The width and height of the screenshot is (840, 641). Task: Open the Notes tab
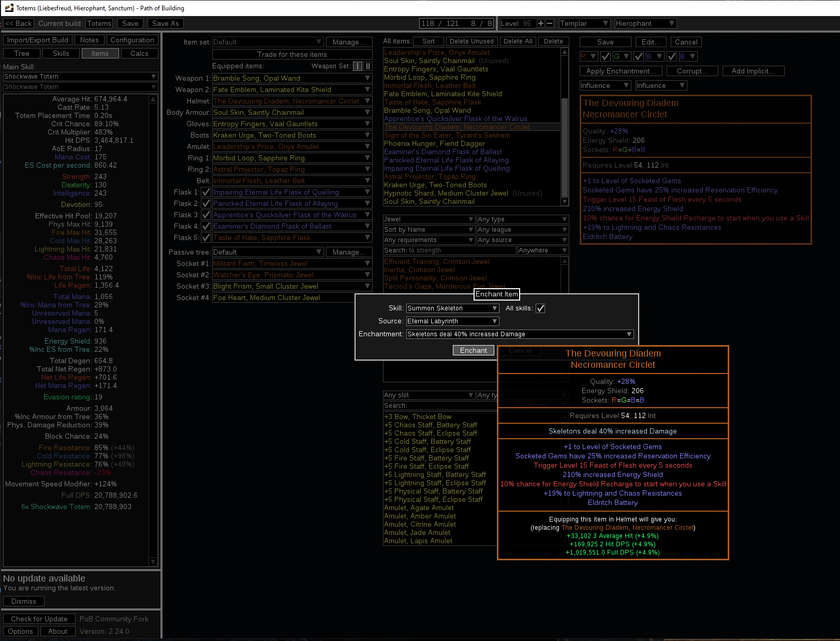pyautogui.click(x=90, y=40)
